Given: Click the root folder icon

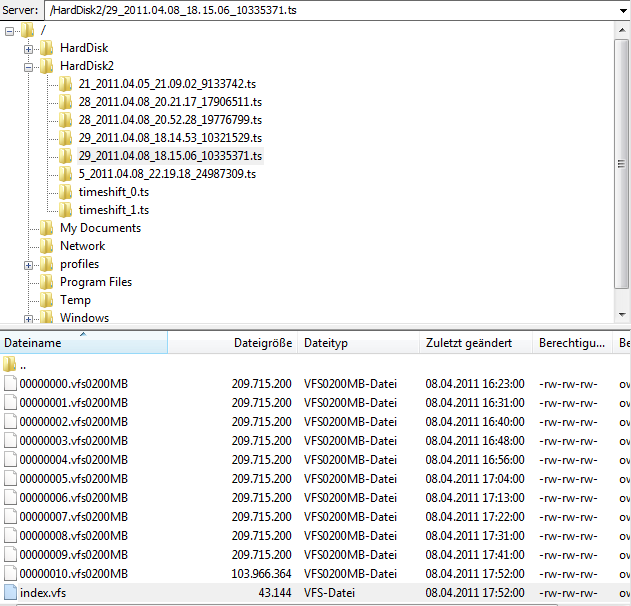Looking at the screenshot, I should pyautogui.click(x=27, y=30).
